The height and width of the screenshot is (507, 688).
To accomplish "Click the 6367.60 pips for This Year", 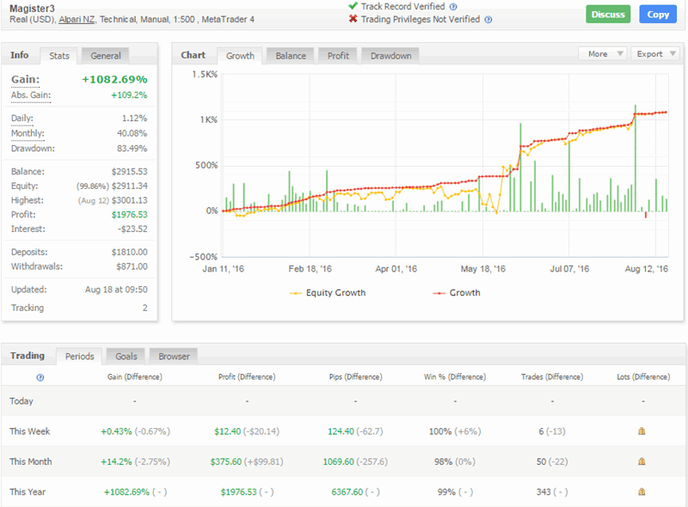I will pos(347,492).
